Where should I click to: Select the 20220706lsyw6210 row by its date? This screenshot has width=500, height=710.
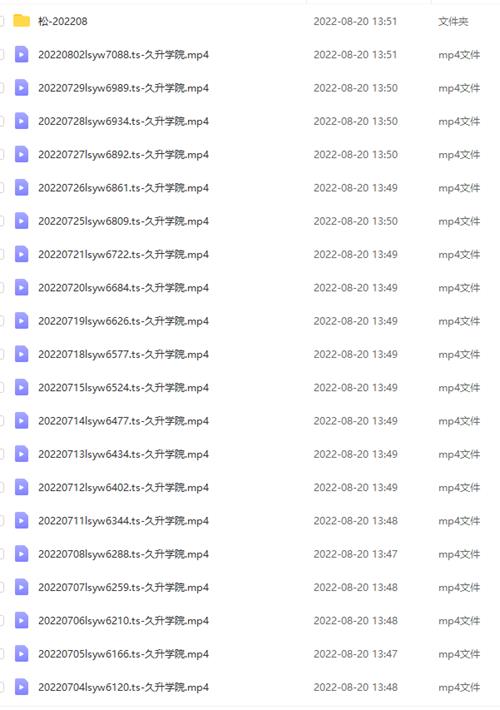[356, 620]
